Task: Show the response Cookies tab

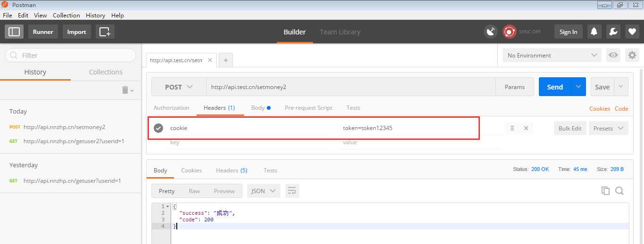Action: coord(191,171)
